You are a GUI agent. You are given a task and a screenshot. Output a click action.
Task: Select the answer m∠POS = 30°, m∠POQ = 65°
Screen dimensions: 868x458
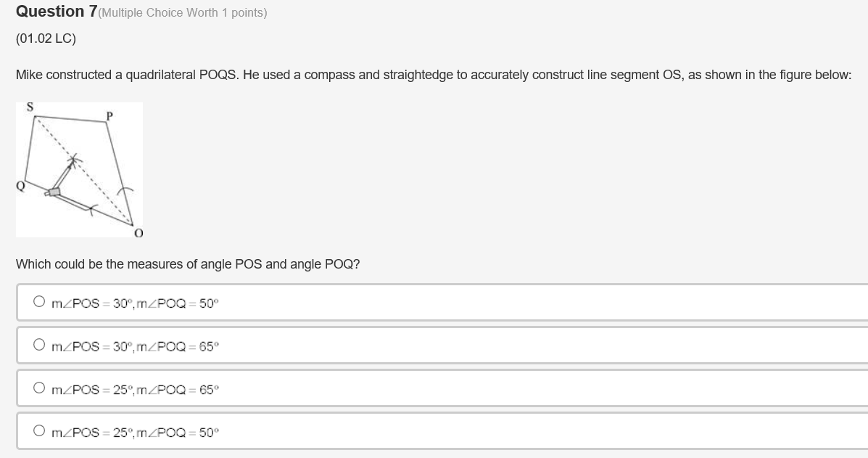(39, 343)
